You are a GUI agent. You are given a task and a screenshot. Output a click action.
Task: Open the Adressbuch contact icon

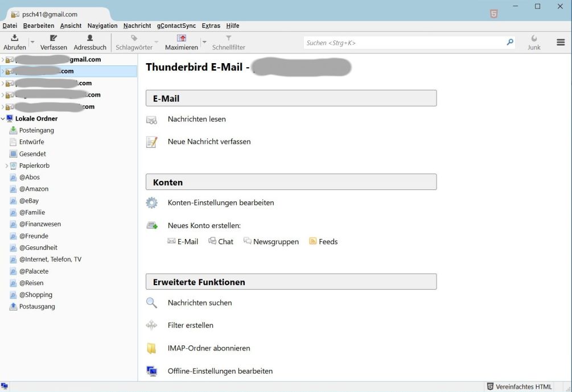pyautogui.click(x=90, y=38)
